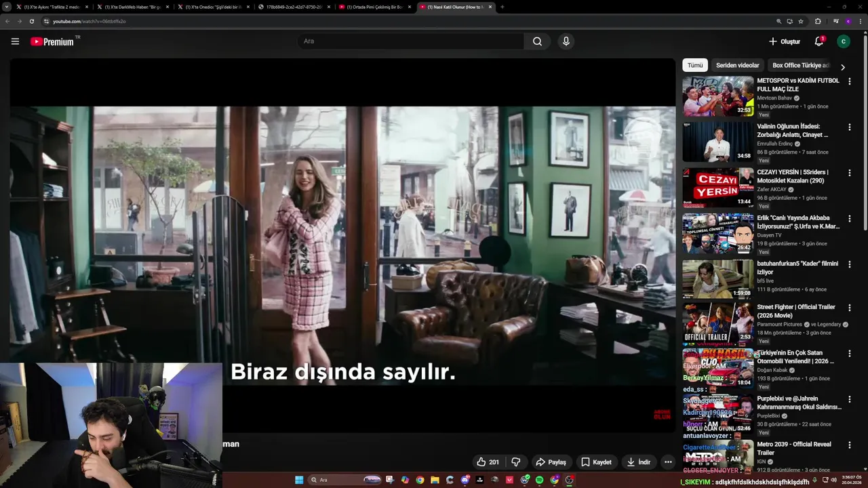This screenshot has height=488, width=868.
Task: Switch to Ortada Pimi Çekilmiş Bir Bomba tab
Action: pos(374,7)
